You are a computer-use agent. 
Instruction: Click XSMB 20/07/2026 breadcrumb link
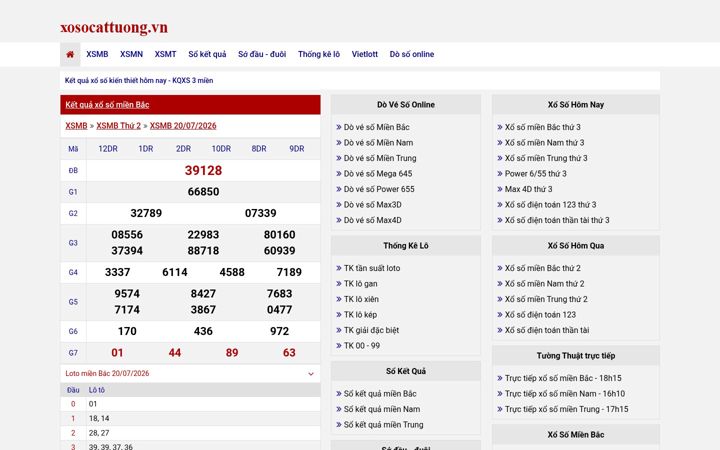[x=183, y=126]
